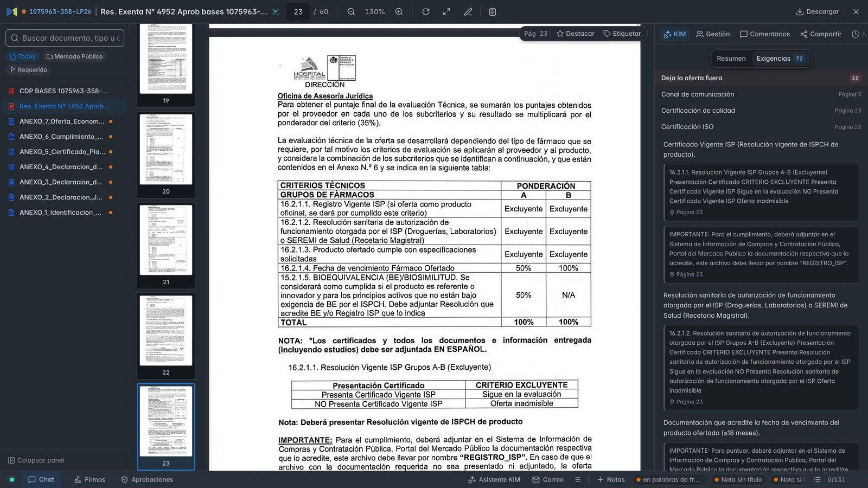Click the zoom in magnifier icon

tap(399, 11)
